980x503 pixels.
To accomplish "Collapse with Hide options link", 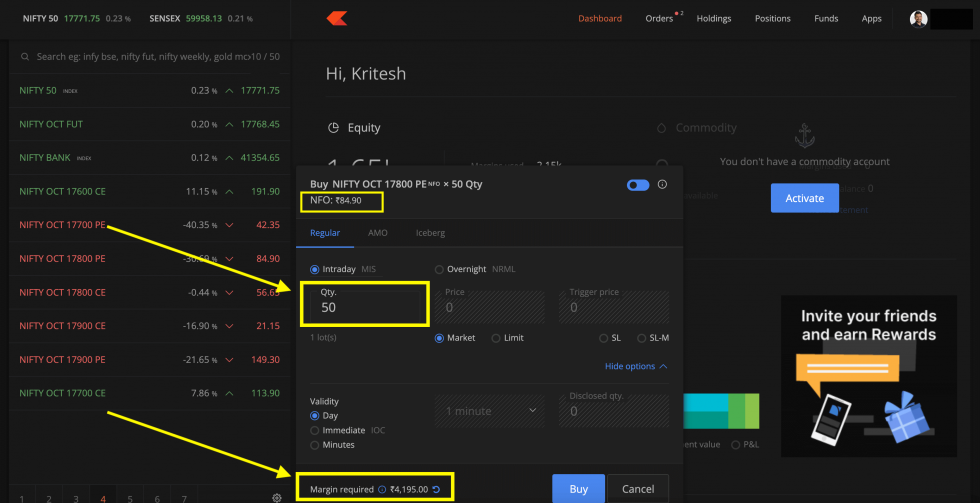I will pos(636,366).
